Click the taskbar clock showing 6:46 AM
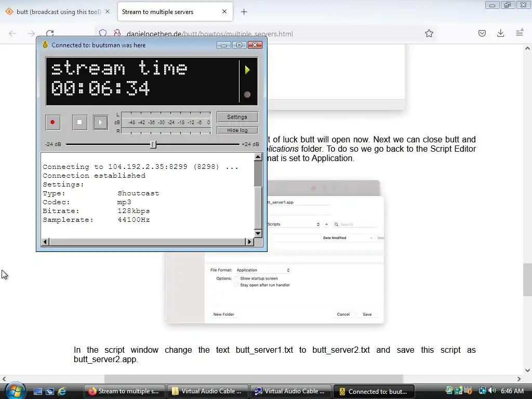The width and height of the screenshot is (532, 399). 512,391
